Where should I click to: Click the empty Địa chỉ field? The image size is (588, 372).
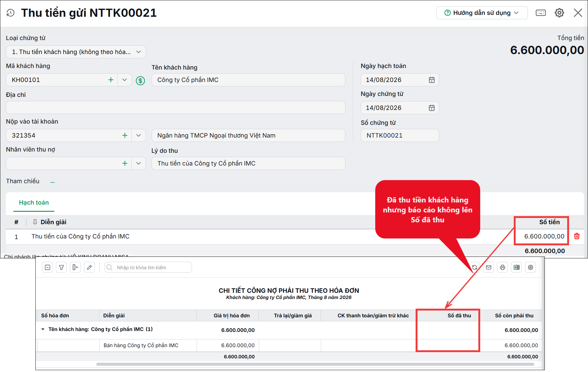175,107
